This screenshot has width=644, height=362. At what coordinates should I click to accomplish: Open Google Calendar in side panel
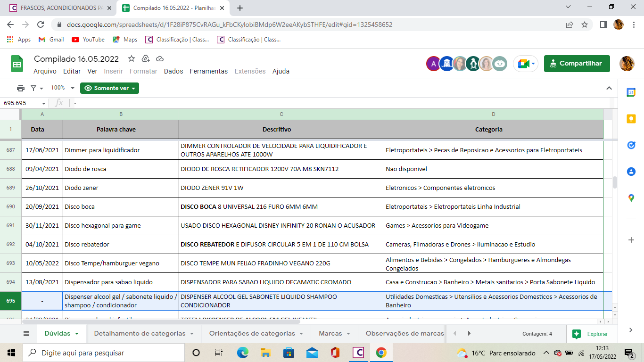tap(631, 93)
